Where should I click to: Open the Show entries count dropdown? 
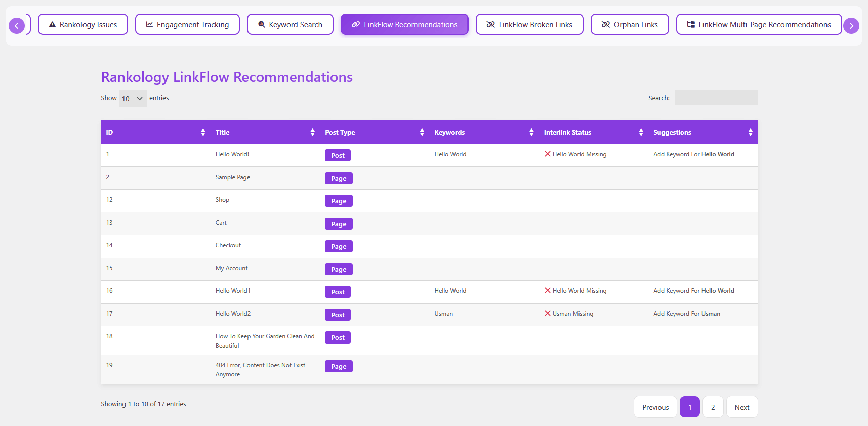click(133, 99)
